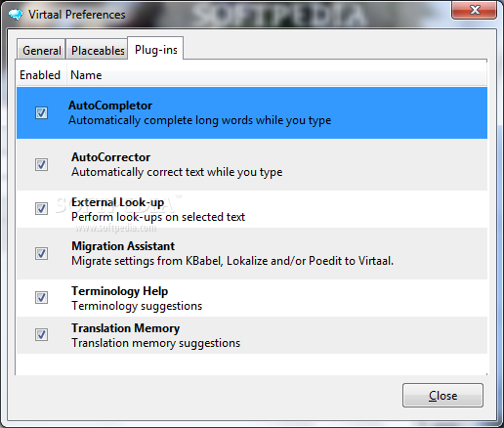Viewport: 504px width, 428px height.
Task: Switch to the General tab
Action: pyautogui.click(x=41, y=50)
